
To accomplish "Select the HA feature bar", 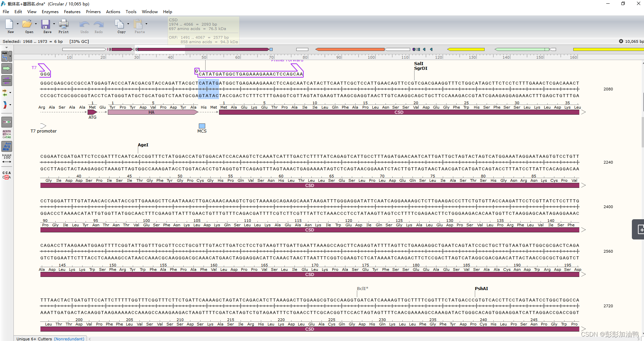I will [x=153, y=112].
